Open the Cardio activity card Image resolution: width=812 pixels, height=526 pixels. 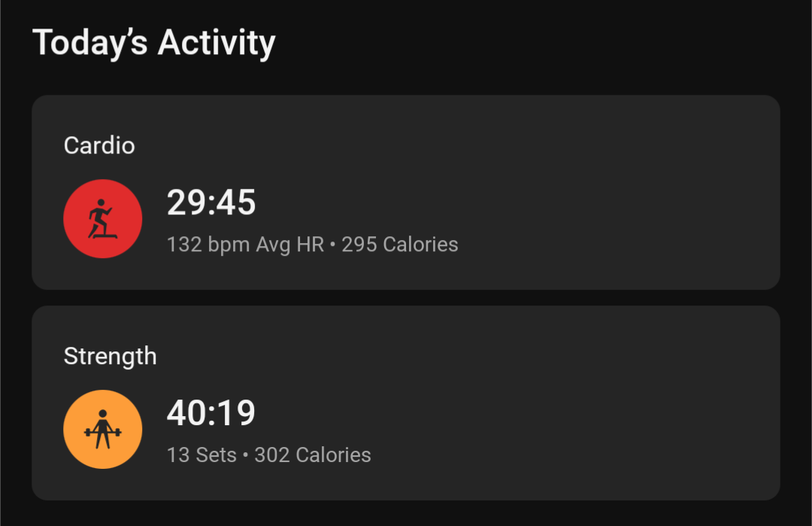point(406,192)
